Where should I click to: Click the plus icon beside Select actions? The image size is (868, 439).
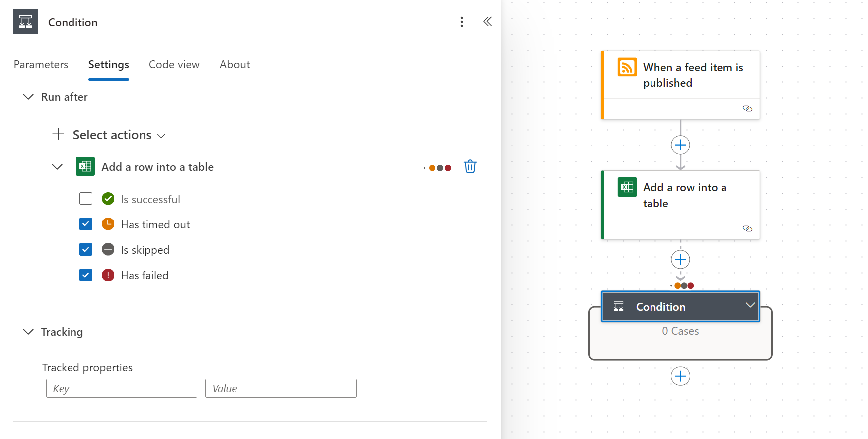(58, 134)
